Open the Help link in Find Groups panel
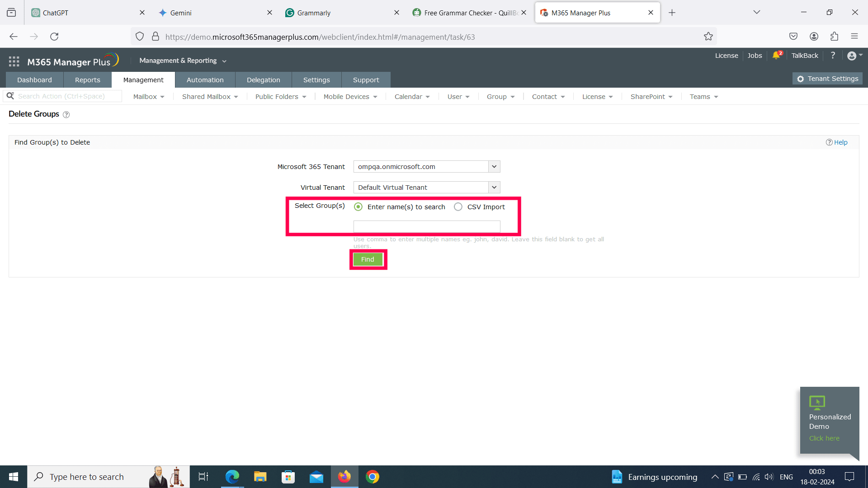Image resolution: width=868 pixels, height=488 pixels. [841, 142]
